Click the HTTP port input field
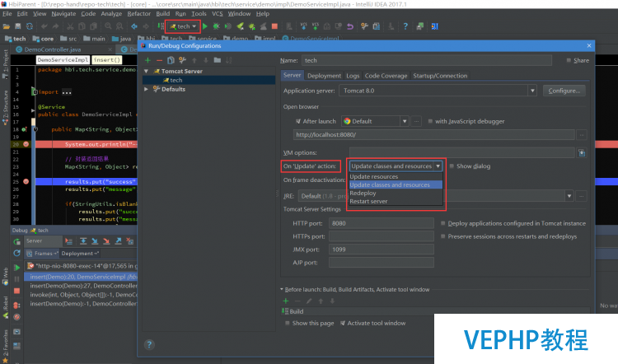Viewport: 618px width, 364px height. [382, 223]
